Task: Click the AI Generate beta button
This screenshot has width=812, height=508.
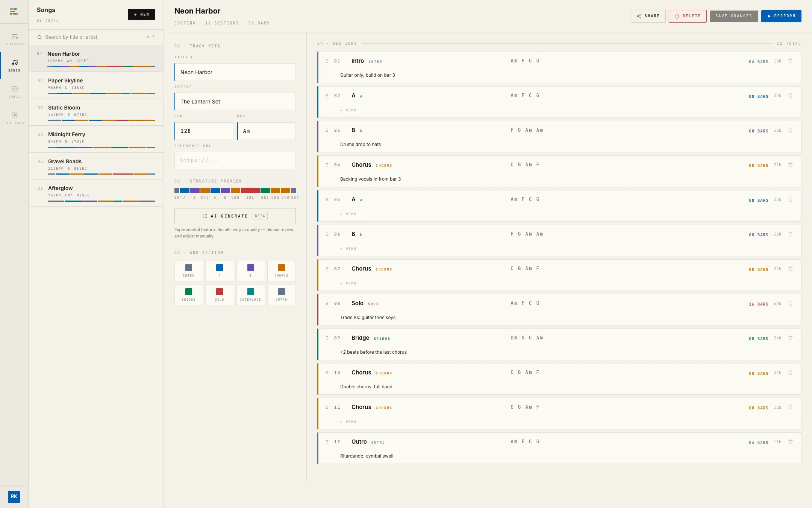Action: [235, 216]
